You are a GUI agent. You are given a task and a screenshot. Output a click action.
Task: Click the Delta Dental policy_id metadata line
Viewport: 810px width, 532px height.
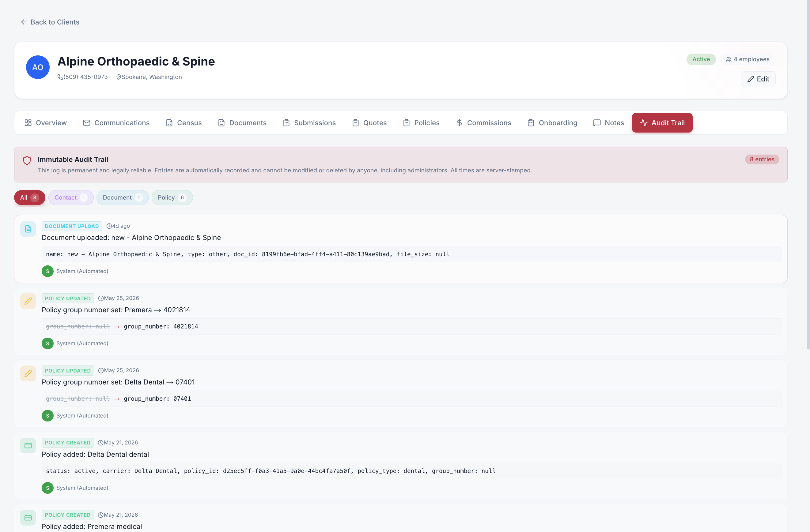411,471
